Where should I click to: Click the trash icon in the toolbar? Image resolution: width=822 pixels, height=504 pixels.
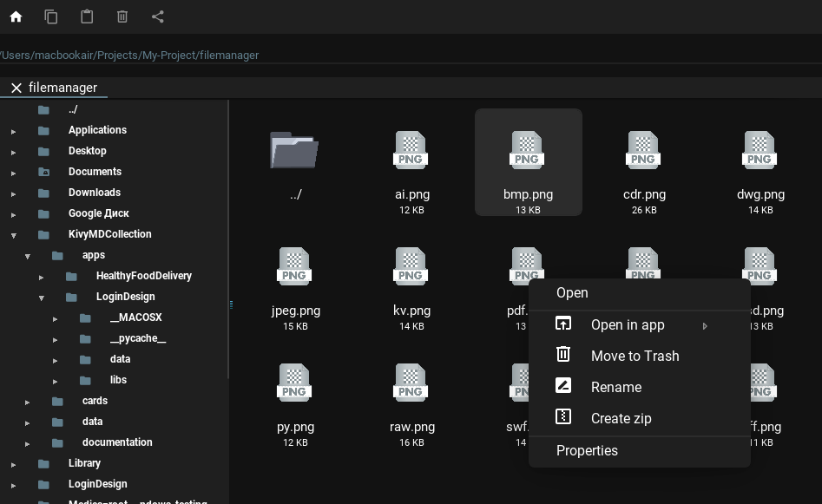(x=122, y=16)
